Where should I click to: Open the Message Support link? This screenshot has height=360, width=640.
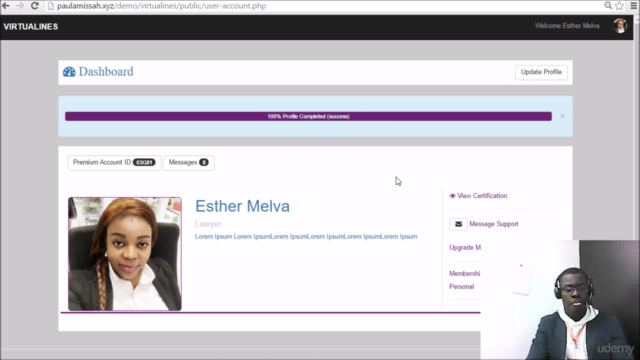(494, 224)
